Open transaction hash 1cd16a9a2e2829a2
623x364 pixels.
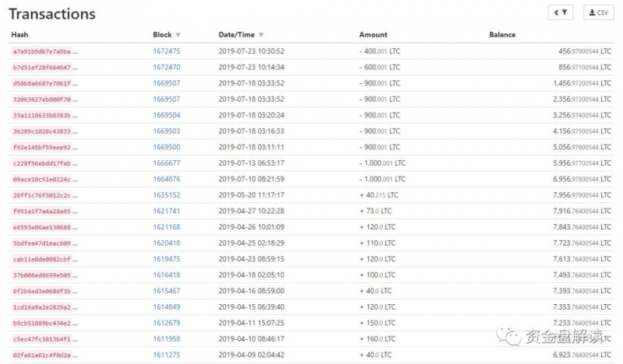(42, 307)
